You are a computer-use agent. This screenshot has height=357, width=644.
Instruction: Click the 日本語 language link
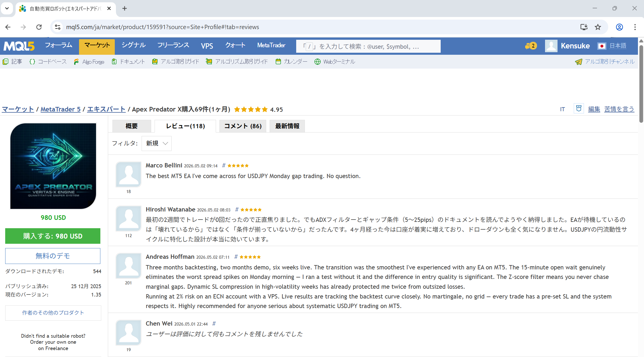coord(618,46)
